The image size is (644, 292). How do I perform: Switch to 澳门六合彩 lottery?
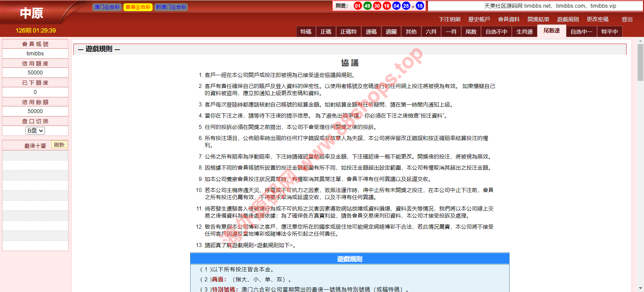tap(107, 7)
